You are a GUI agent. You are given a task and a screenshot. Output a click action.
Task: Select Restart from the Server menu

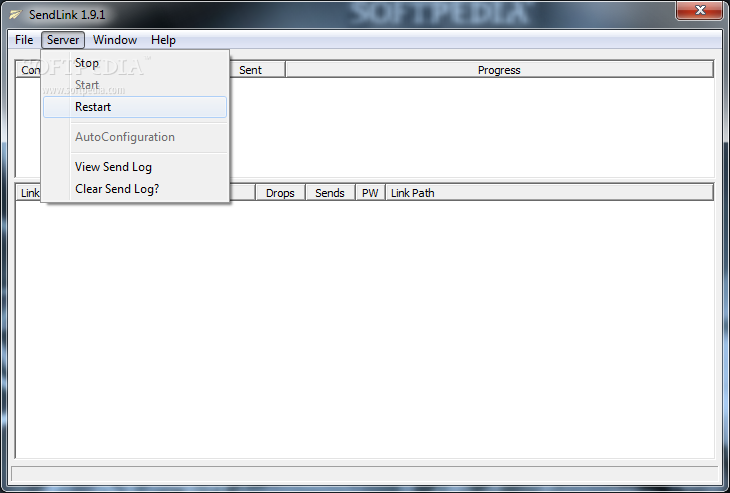pos(135,107)
